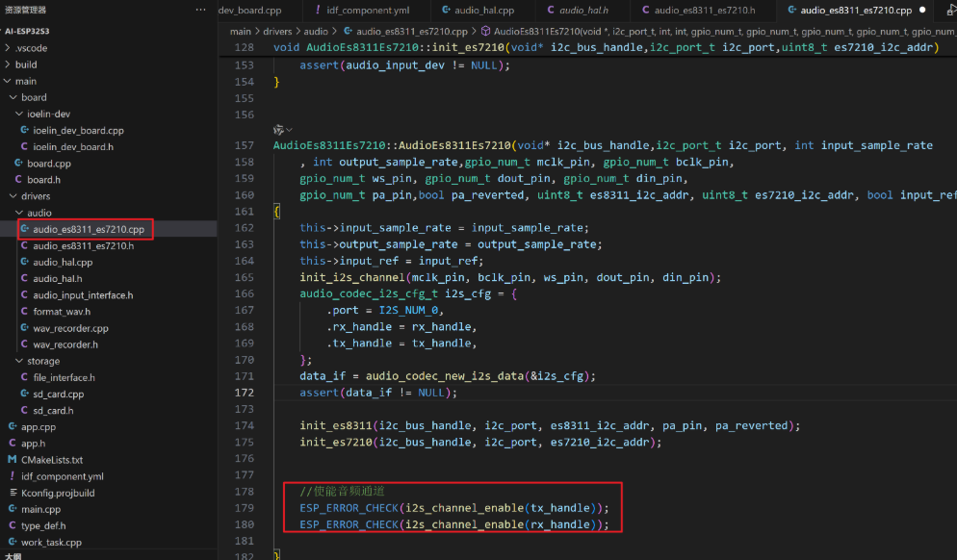957x560 pixels.
Task: Open file_interface.h file
Action: click(65, 377)
